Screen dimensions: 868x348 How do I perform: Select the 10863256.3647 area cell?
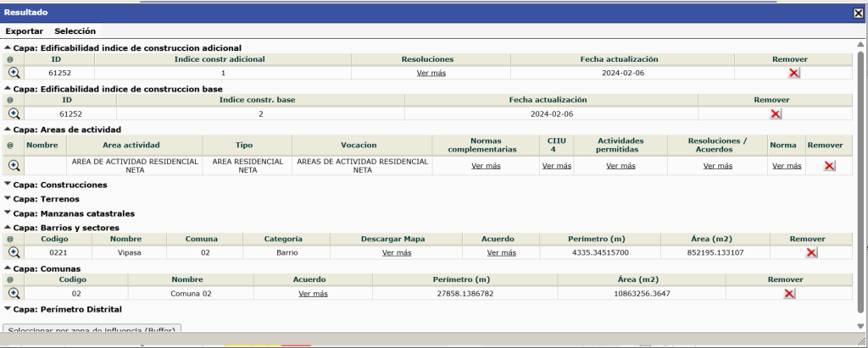642,293
